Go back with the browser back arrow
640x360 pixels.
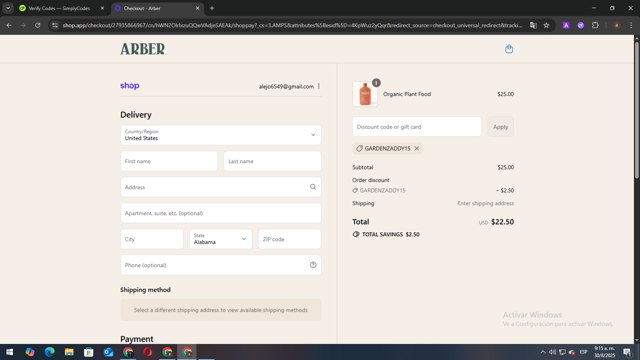pyautogui.click(x=9, y=25)
